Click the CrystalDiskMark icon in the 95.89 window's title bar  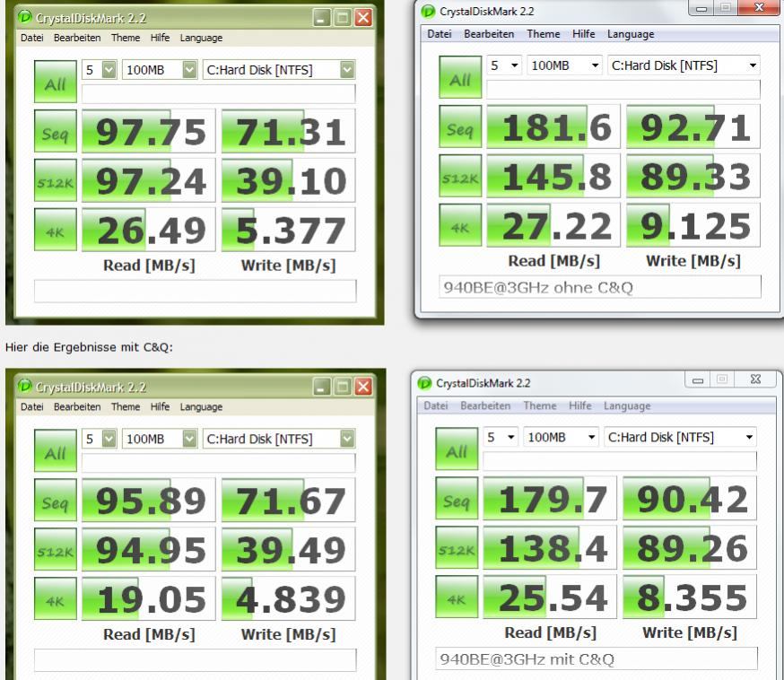click(x=24, y=387)
